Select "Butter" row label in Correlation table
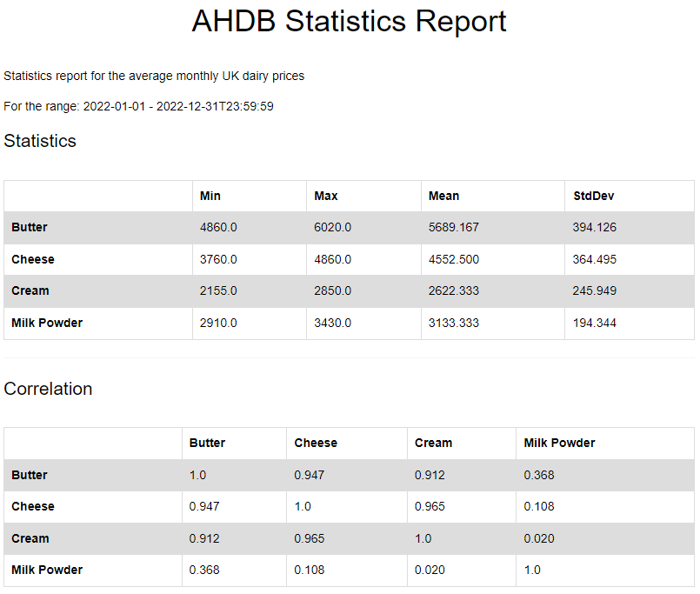Viewport: 700px width, 594px height. coord(30,475)
